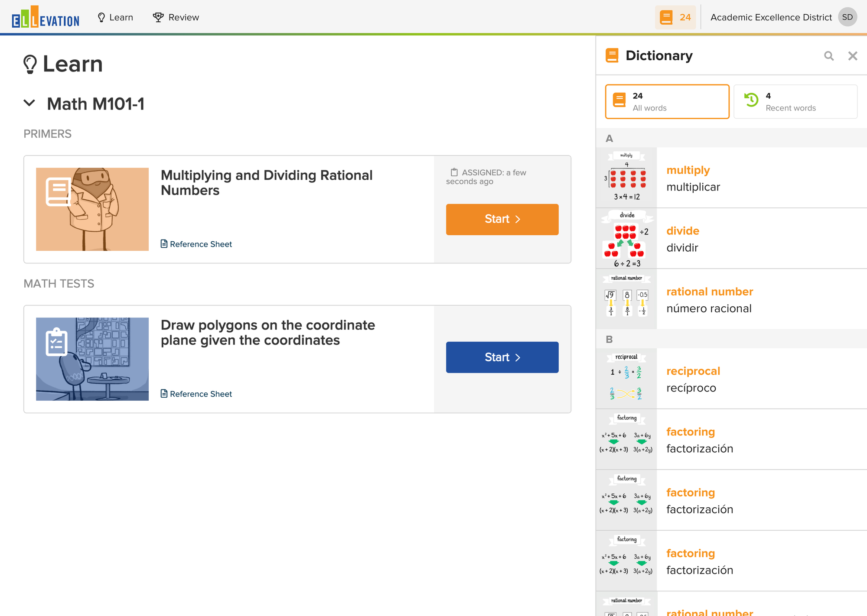
Task: Collapse the Math M101-1 section chevron
Action: [29, 104]
